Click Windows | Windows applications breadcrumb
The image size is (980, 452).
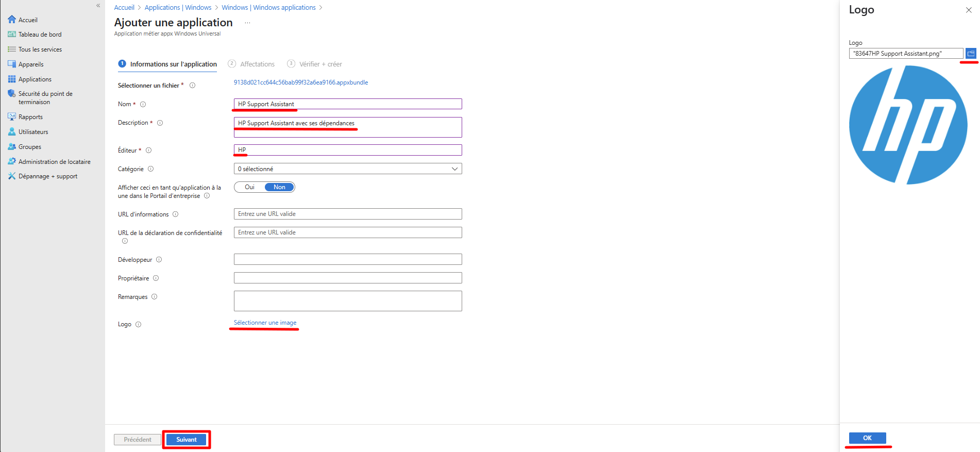pyautogui.click(x=268, y=7)
